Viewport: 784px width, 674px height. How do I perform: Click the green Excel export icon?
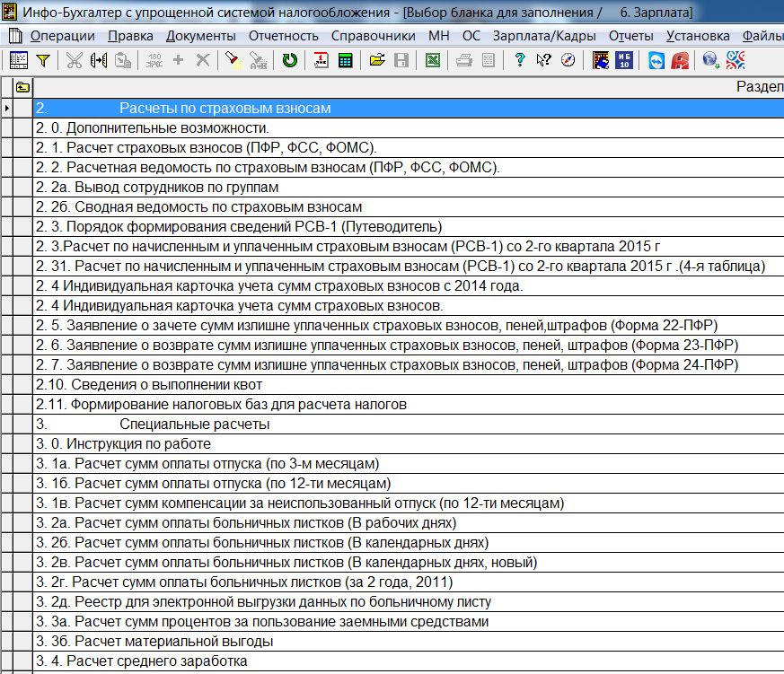(433, 60)
